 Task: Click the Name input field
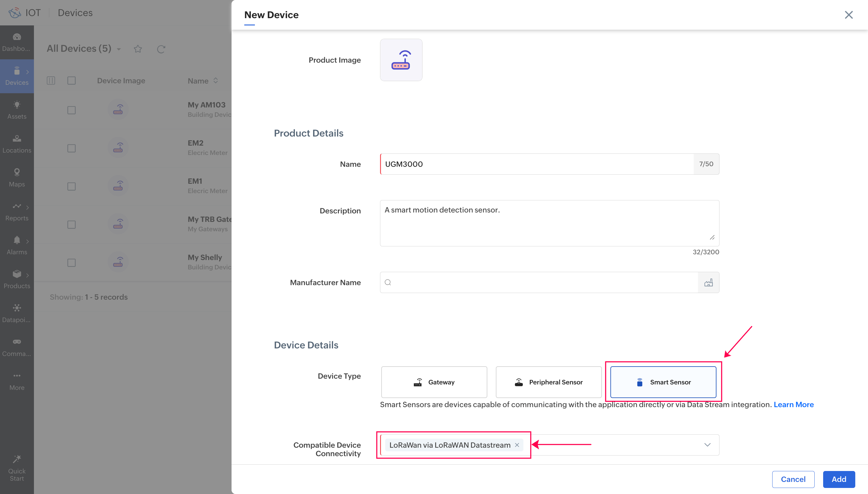point(536,164)
